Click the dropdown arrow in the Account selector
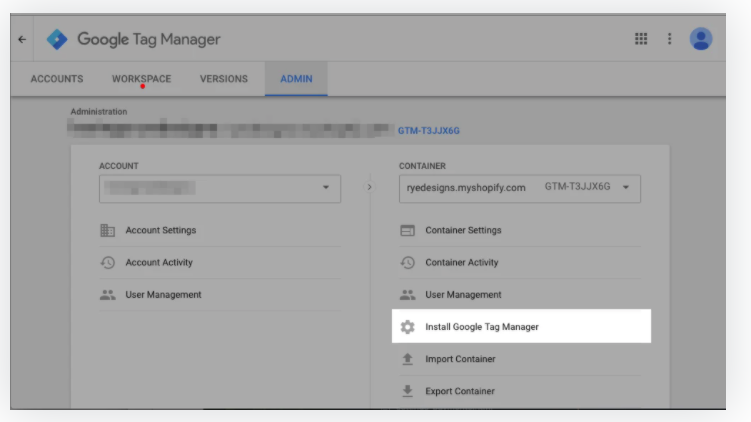Screen dimensions: 751x422 pos(326,187)
